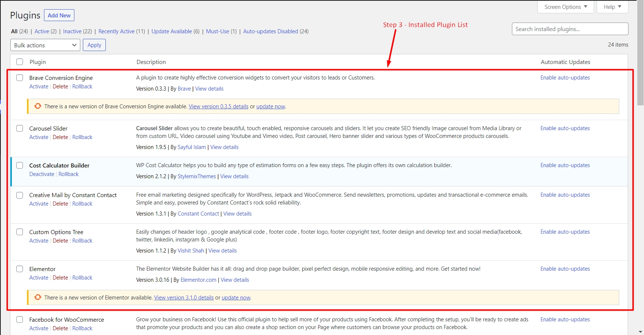Open the Sayful Islam author link
Screen dimensions: 644x335
tap(192, 147)
